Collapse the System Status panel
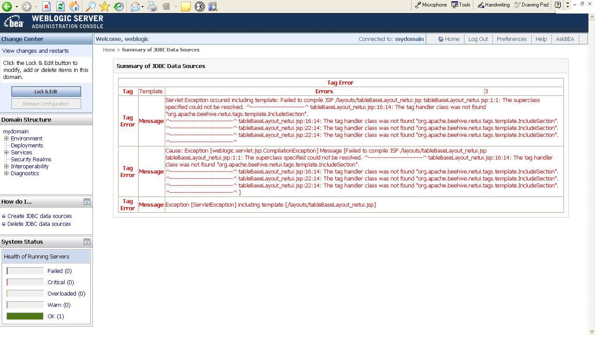Screen dimensions: 595x364 pyautogui.click(x=87, y=242)
